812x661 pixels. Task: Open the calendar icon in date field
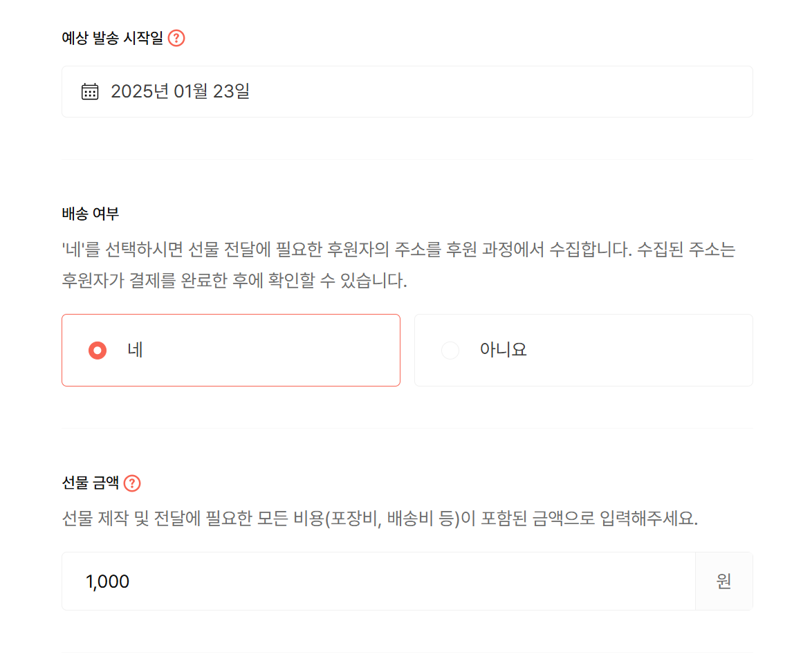click(90, 91)
